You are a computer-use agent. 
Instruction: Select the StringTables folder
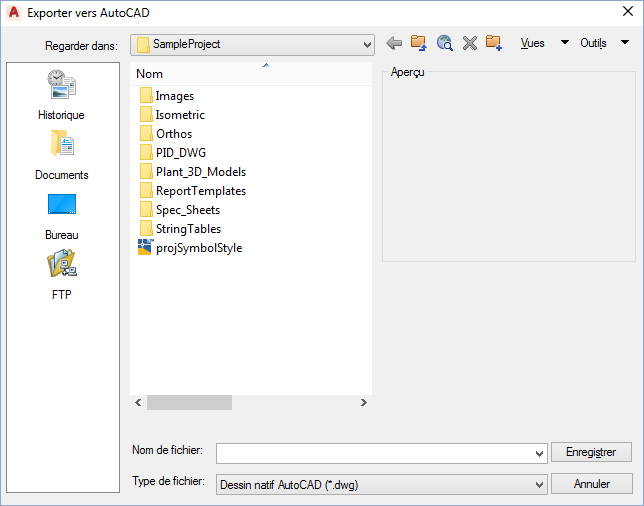point(180,228)
